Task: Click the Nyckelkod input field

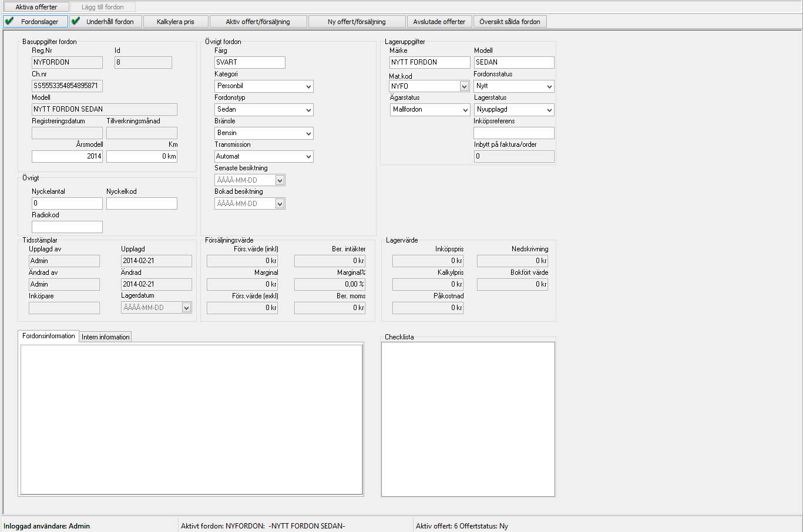Action: [142, 203]
